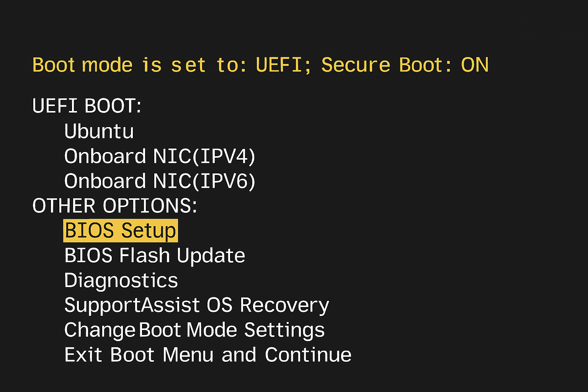
Task: Select Change Boot Mode Settings
Action: (x=194, y=330)
